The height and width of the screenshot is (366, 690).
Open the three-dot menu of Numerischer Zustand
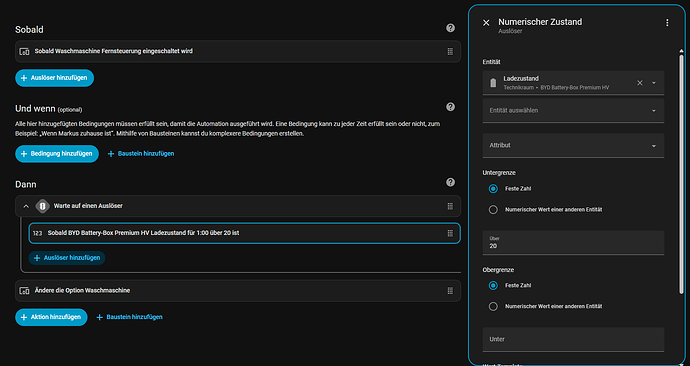[x=667, y=22]
